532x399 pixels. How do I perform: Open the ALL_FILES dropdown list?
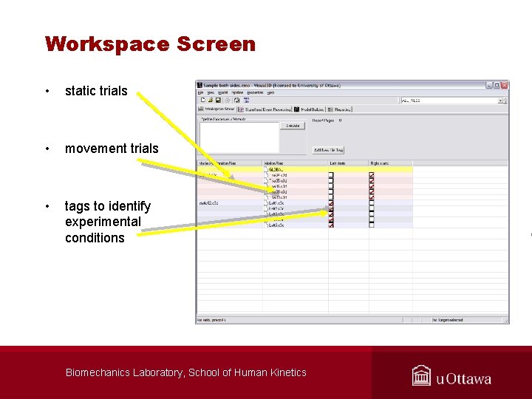[x=500, y=100]
